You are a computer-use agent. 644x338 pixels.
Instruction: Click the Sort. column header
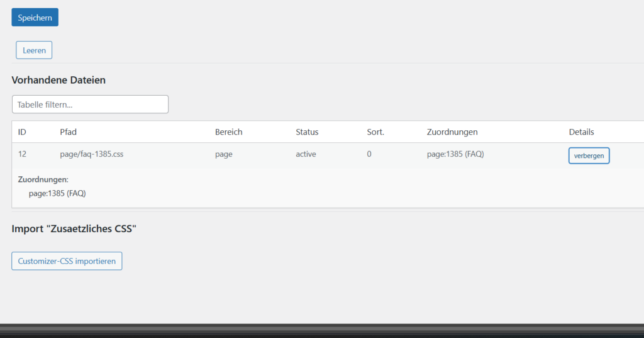[375, 132]
